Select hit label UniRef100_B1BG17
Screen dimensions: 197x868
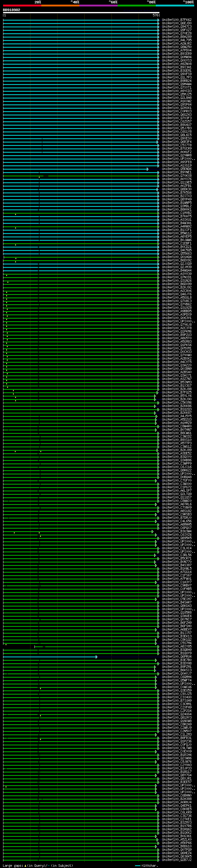click(x=176, y=772)
